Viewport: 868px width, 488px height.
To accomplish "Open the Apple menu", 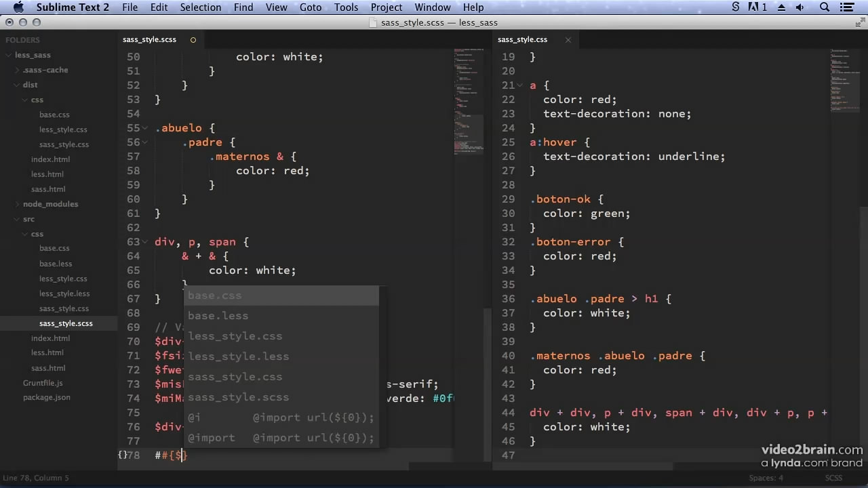I will 18,7.
